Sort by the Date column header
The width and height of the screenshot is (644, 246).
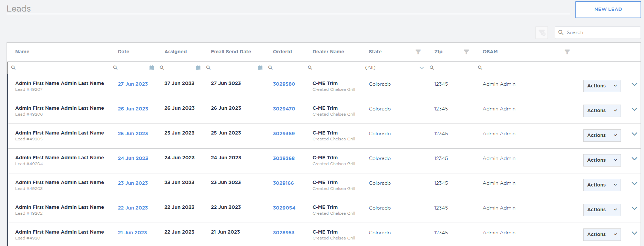tap(124, 52)
